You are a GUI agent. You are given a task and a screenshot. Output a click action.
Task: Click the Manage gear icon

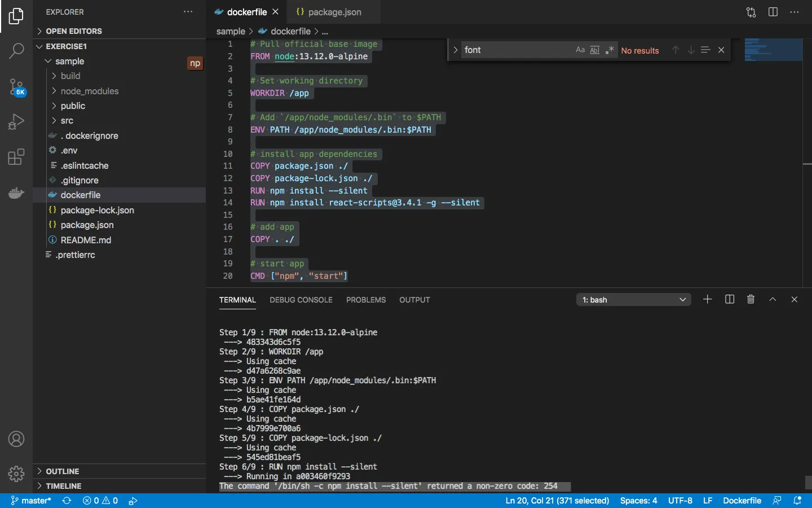point(16,474)
